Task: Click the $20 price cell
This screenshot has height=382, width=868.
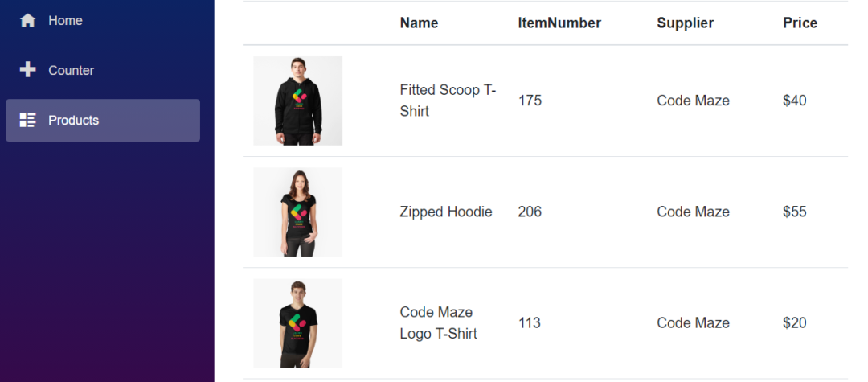Action: [x=794, y=322]
